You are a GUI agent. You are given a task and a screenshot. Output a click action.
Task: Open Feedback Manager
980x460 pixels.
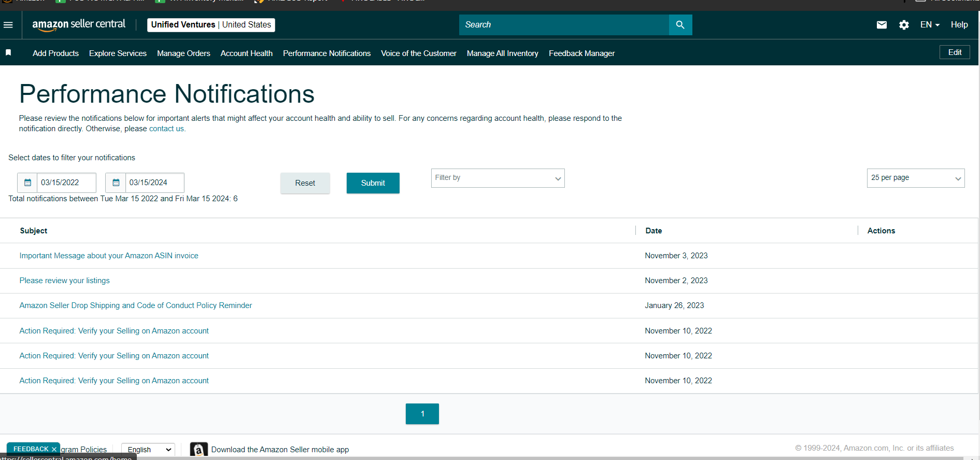point(581,53)
